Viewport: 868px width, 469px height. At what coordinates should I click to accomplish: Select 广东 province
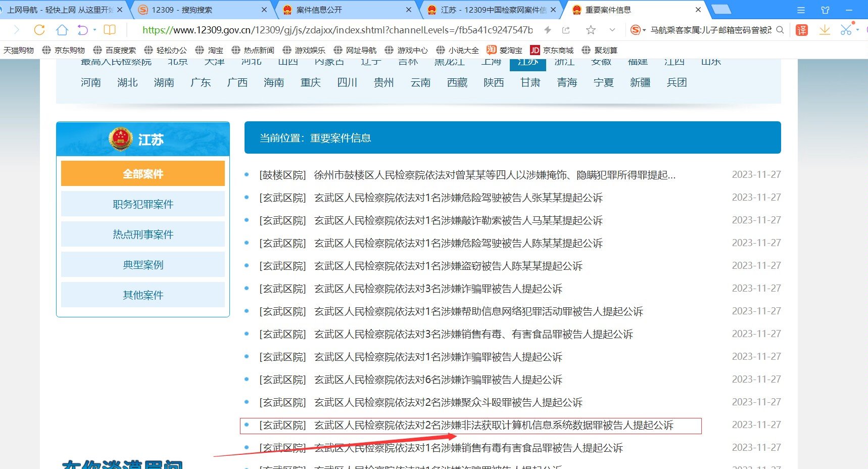click(x=201, y=82)
